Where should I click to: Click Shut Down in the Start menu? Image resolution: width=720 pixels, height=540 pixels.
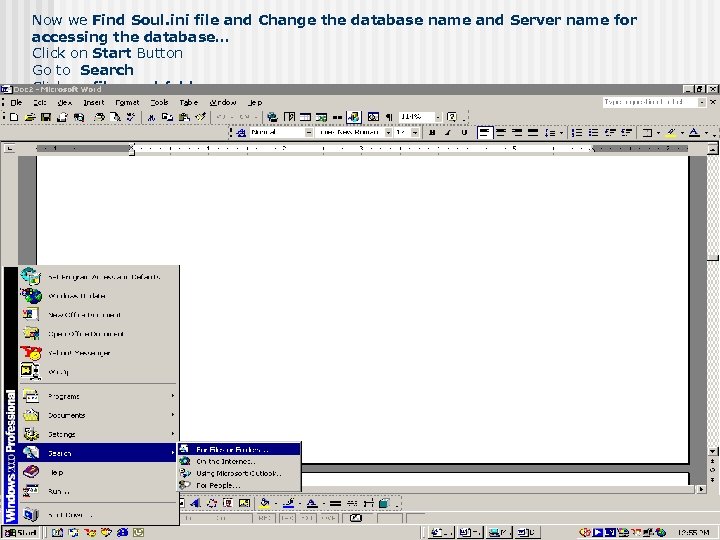tap(98, 515)
